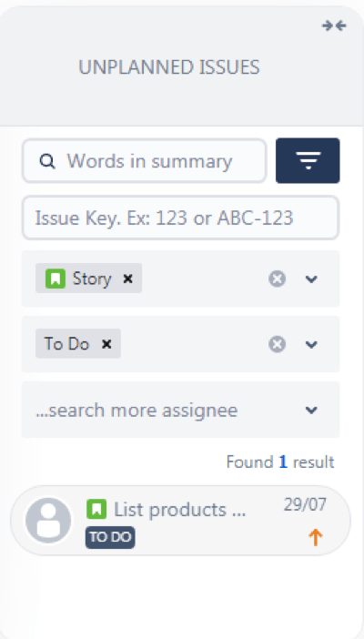Click the 29/07 date on issue card
Image resolution: width=364 pixels, height=639 pixels.
305,505
